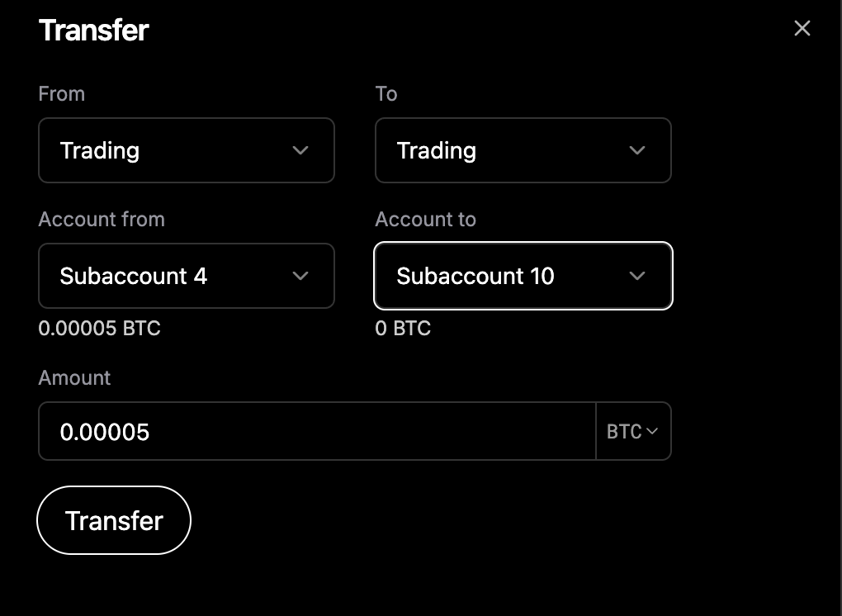842x616 pixels.
Task: Open the To account type dropdown
Action: [x=523, y=150]
